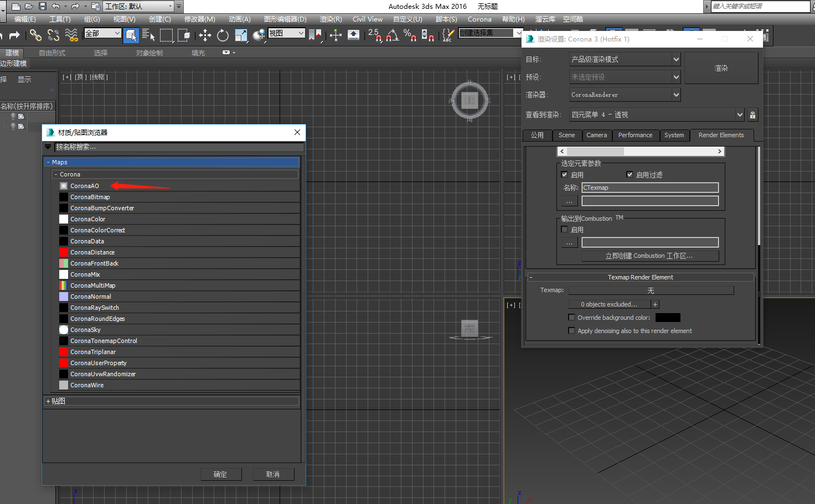Collapse the Corona subgroup in browser

pos(56,174)
